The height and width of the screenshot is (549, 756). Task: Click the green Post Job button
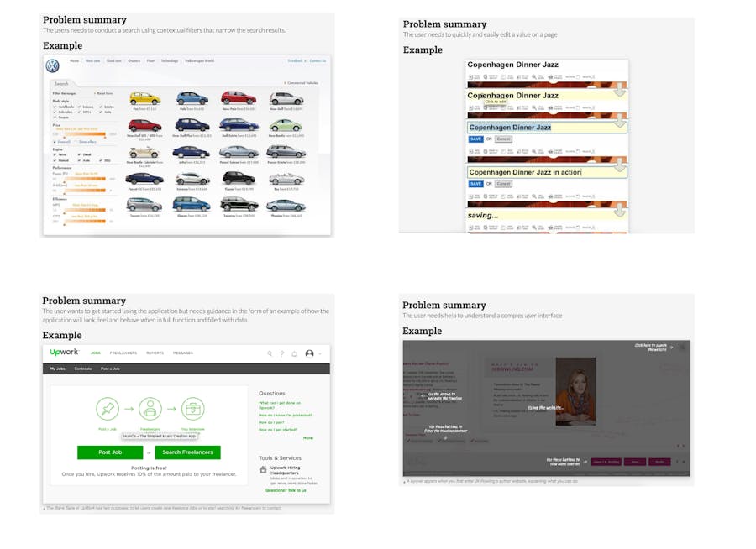click(110, 452)
